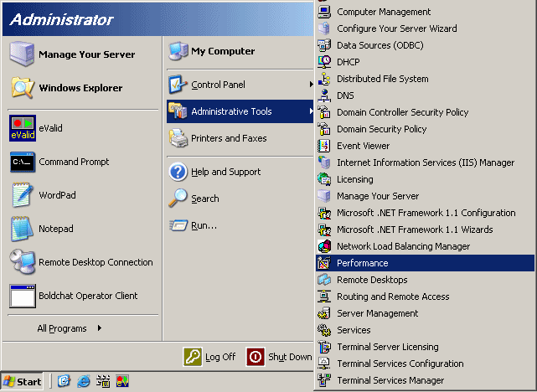Click the All Programs label
The width and height of the screenshot is (537, 392).
pos(62,328)
